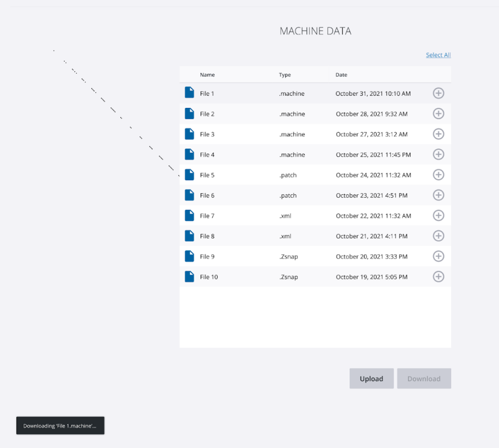Click the 'File 1' name text

tap(207, 93)
